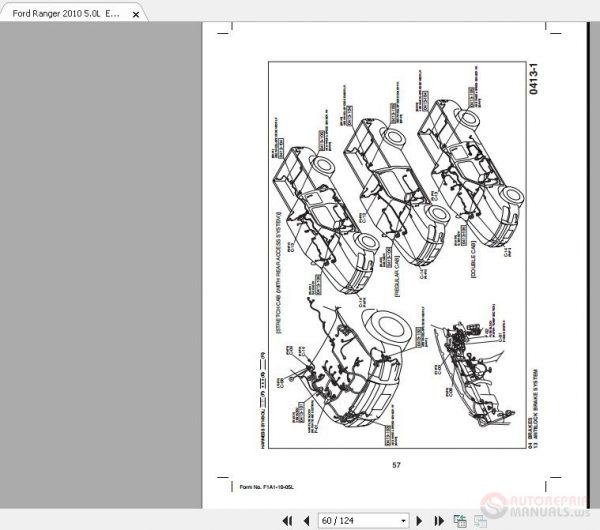Click the previous view navigation icon
This screenshot has height=530, width=600.
click(x=460, y=521)
